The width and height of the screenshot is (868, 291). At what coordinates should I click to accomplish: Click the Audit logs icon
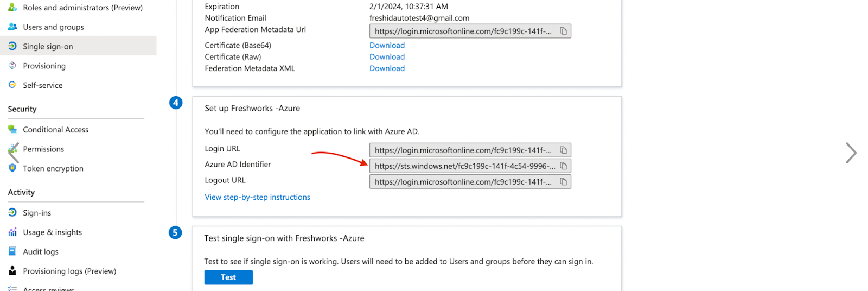pyautogui.click(x=12, y=251)
